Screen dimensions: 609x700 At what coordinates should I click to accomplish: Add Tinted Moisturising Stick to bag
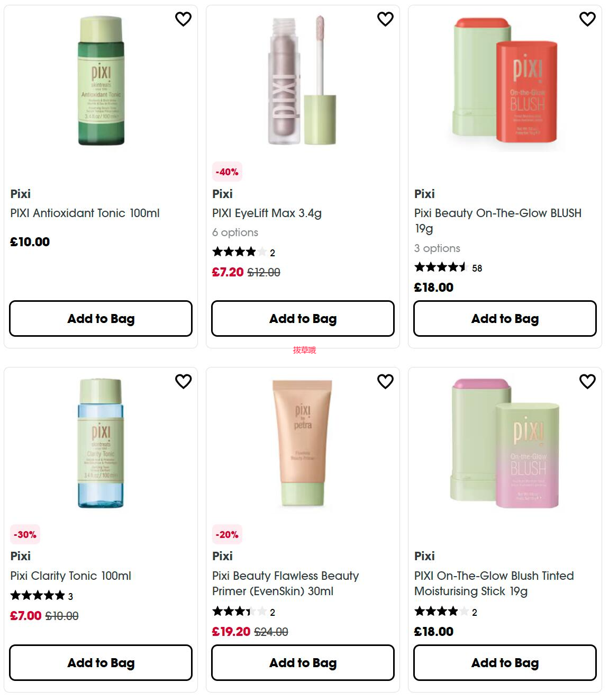coord(505,663)
